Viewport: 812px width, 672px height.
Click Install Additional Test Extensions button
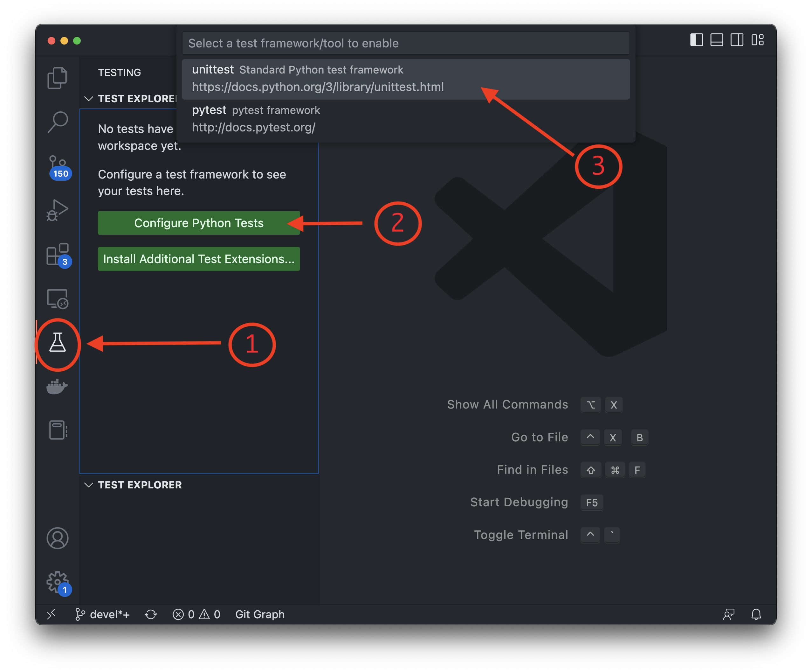[x=199, y=259]
